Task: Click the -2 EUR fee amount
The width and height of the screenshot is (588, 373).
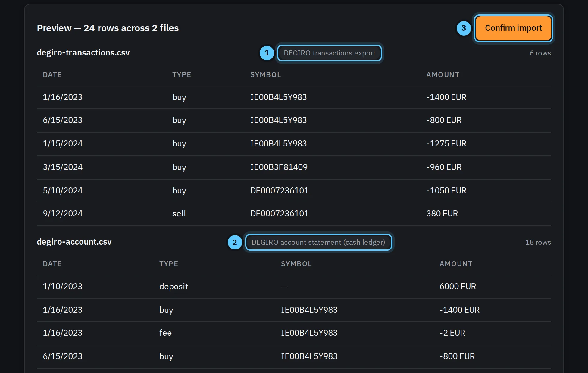Action: (x=452, y=333)
